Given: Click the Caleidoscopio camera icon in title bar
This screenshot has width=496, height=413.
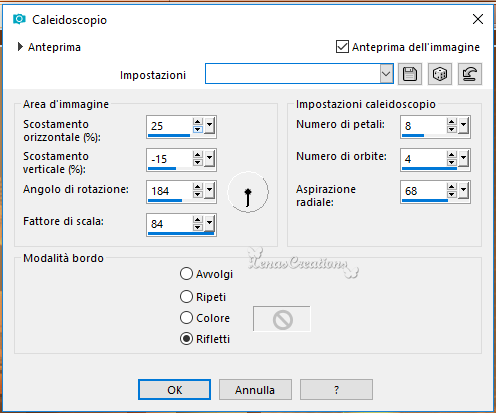Looking at the screenshot, I should [x=19, y=19].
